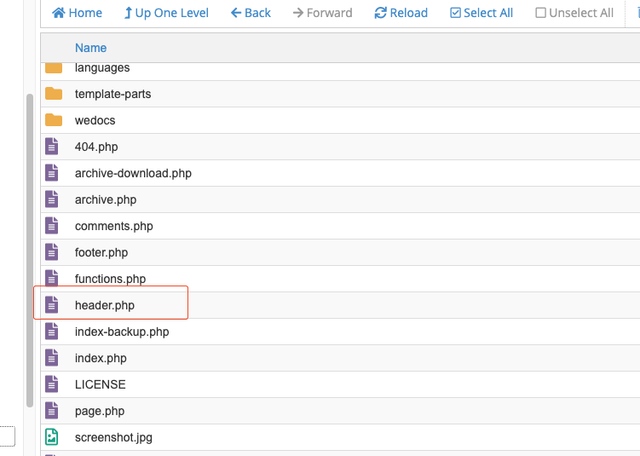Select the 404.php file name
The width and height of the screenshot is (640, 456).
[x=96, y=147]
